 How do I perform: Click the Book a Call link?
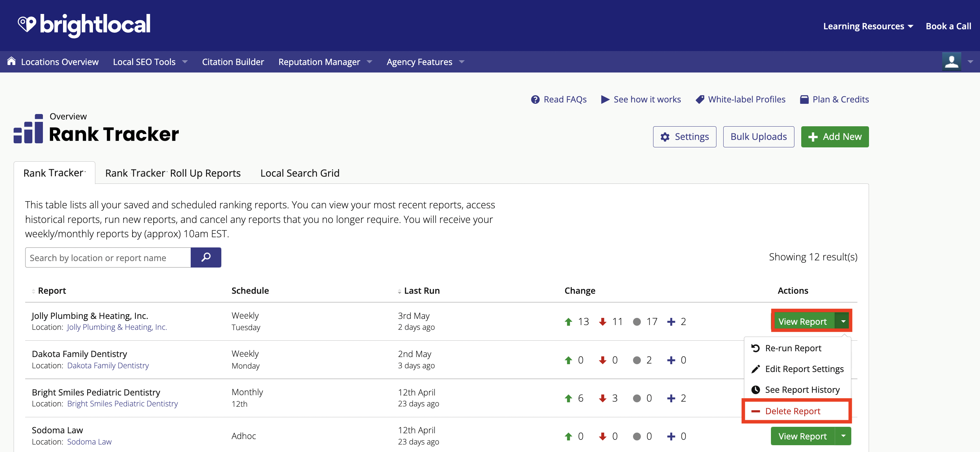click(948, 26)
